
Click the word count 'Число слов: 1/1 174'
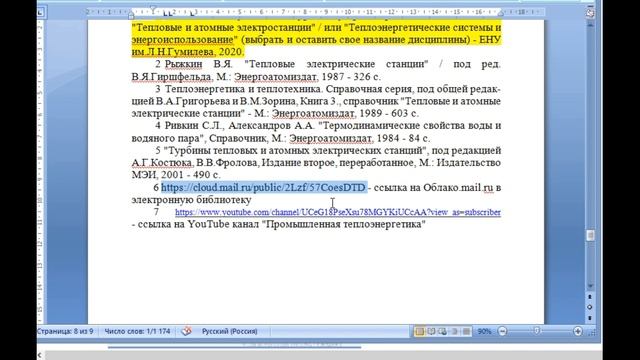click(x=137, y=331)
